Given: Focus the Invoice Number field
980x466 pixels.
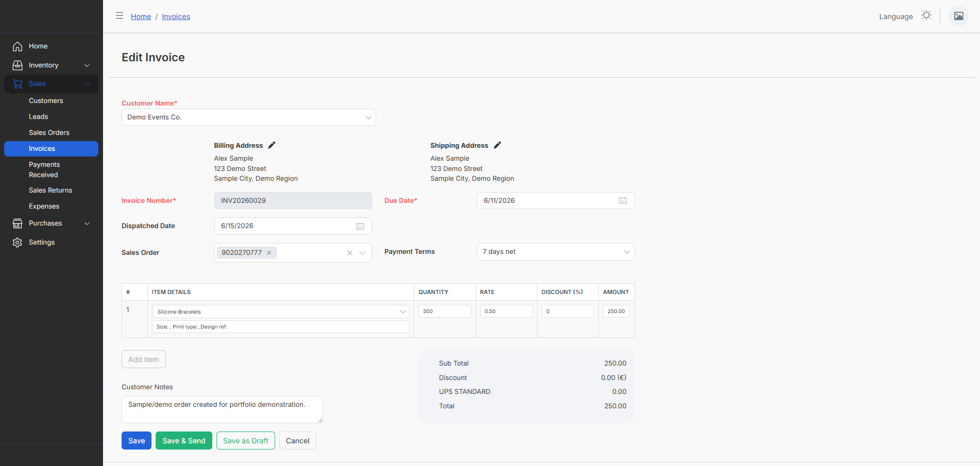Looking at the screenshot, I should [293, 201].
